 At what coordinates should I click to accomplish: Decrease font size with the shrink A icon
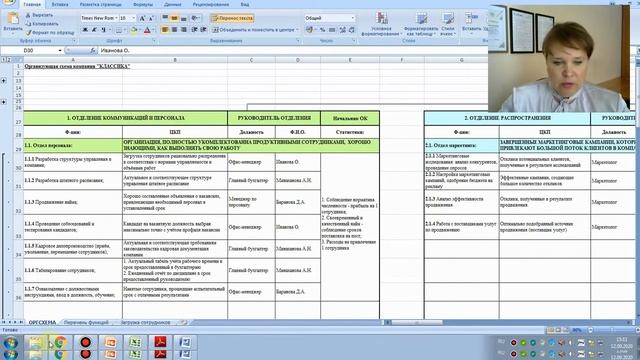pos(151,18)
